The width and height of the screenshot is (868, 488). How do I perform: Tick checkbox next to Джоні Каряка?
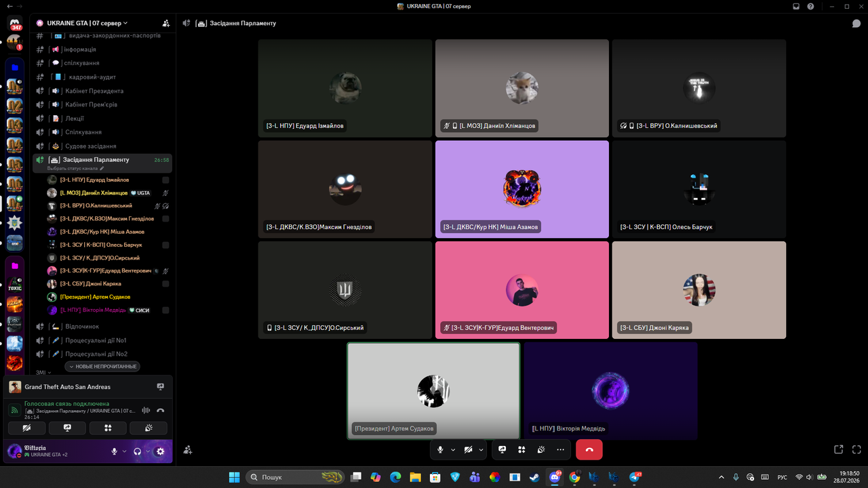(x=165, y=284)
